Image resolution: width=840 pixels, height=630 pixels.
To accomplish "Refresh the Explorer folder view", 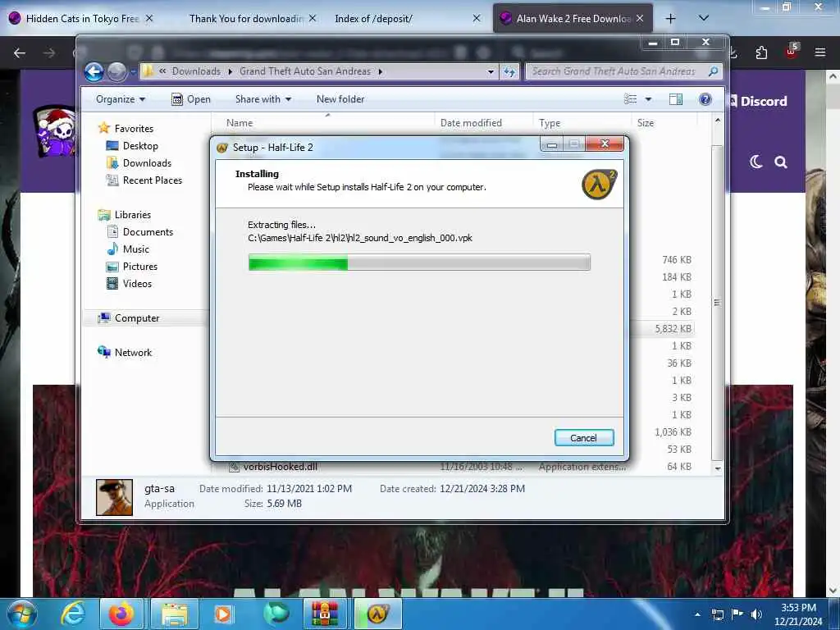I will click(509, 71).
